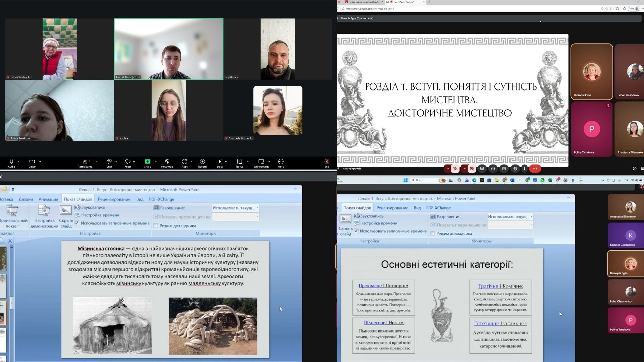Expand the Audio options arrow in Zoom
The height and width of the screenshot is (362, 644).
coord(18,162)
